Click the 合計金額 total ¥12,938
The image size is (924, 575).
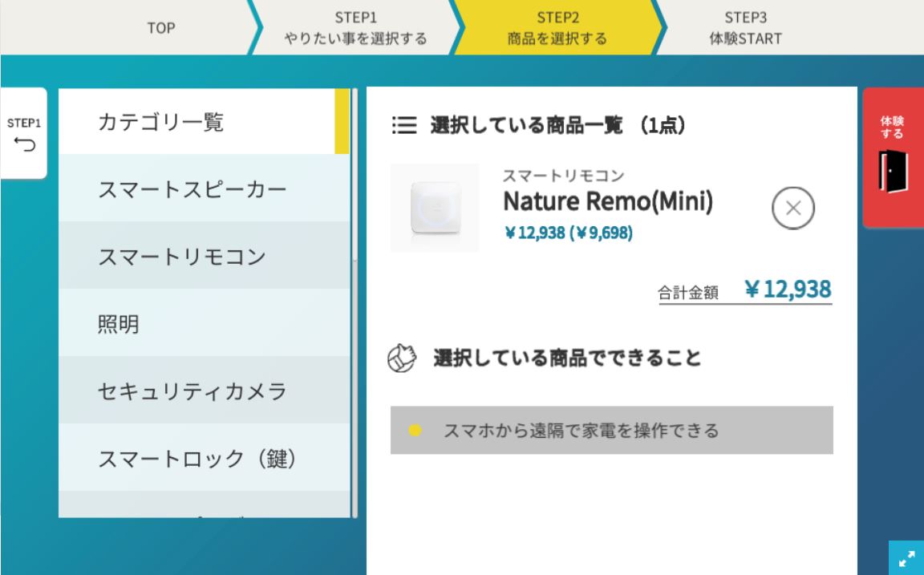[x=745, y=290]
